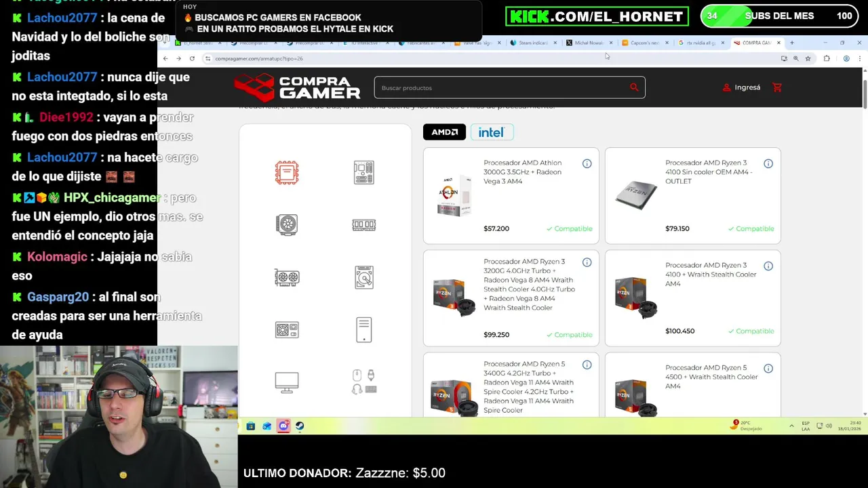Image resolution: width=868 pixels, height=488 pixels.
Task: Open a new browser tab with plus button
Action: tap(791, 43)
